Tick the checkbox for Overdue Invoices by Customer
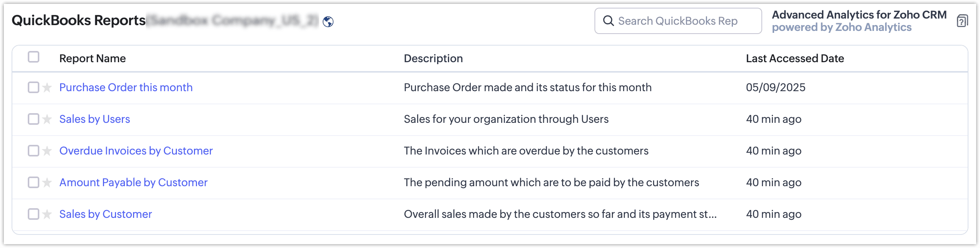This screenshot has height=248, width=980. [x=34, y=151]
